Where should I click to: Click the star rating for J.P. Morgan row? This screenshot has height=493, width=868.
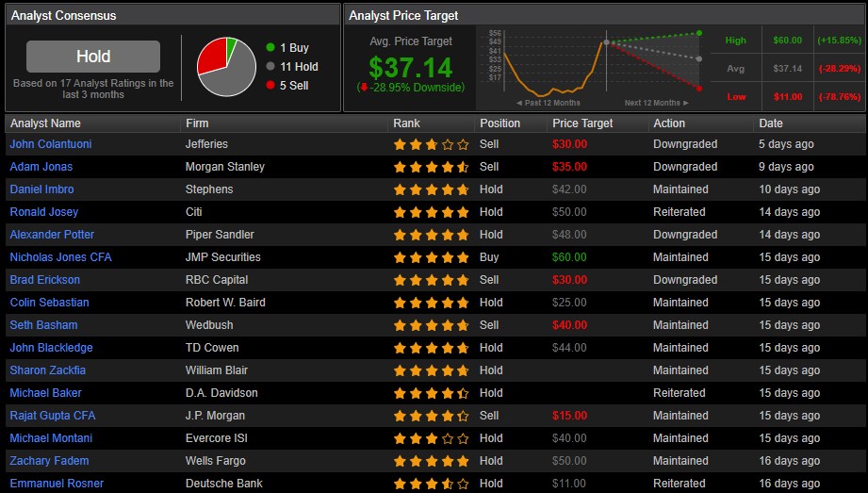[432, 417]
